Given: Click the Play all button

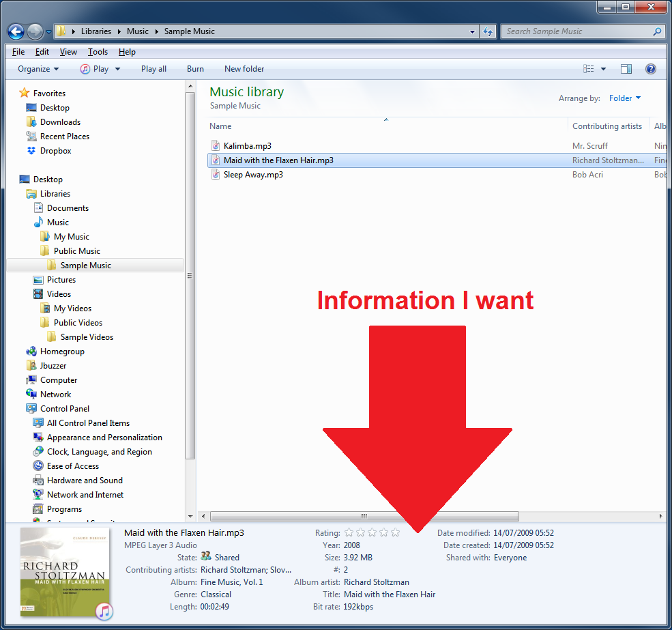Looking at the screenshot, I should tap(154, 69).
